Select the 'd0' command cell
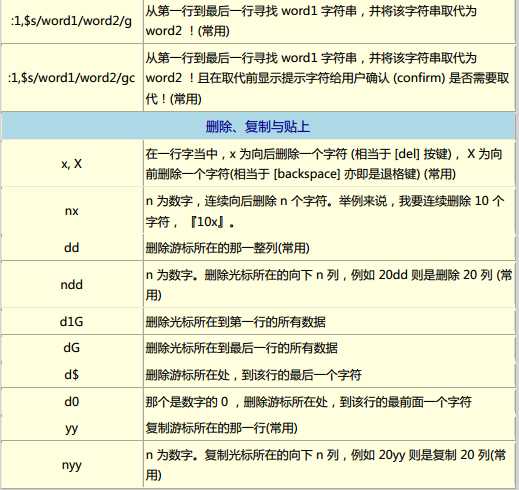 (x=71, y=401)
